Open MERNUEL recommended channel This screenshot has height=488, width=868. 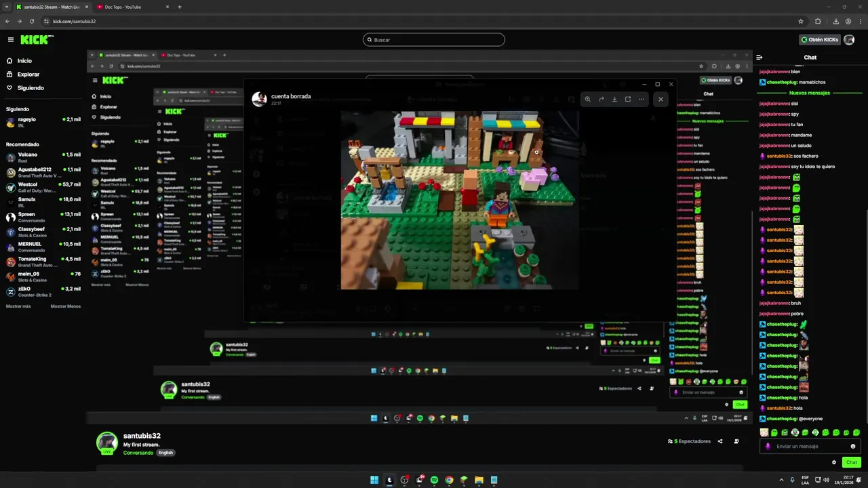(x=43, y=247)
